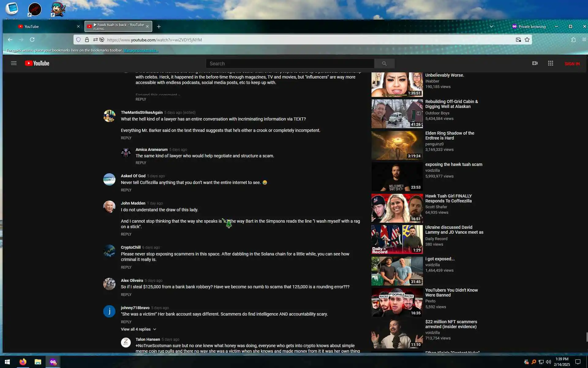The image size is (588, 368).
Task: Open the list all tabs dropdown arrow
Action: pos(491,27)
